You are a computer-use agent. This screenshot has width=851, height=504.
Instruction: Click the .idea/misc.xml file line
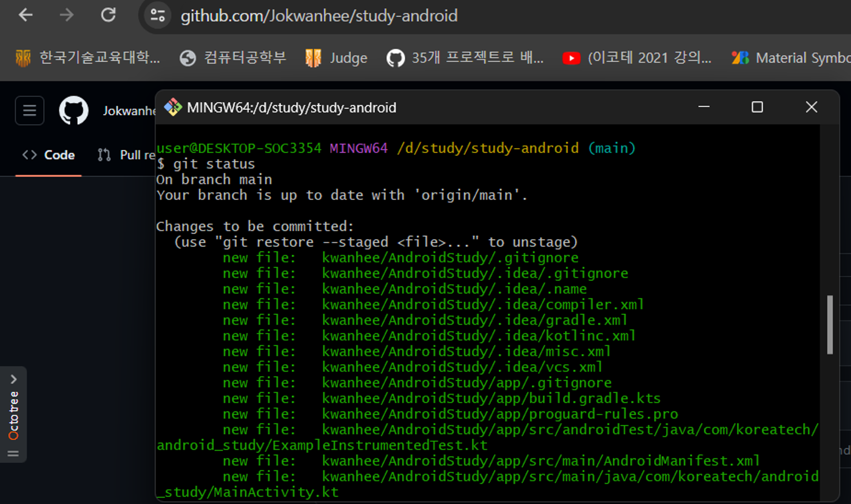pyautogui.click(x=417, y=352)
